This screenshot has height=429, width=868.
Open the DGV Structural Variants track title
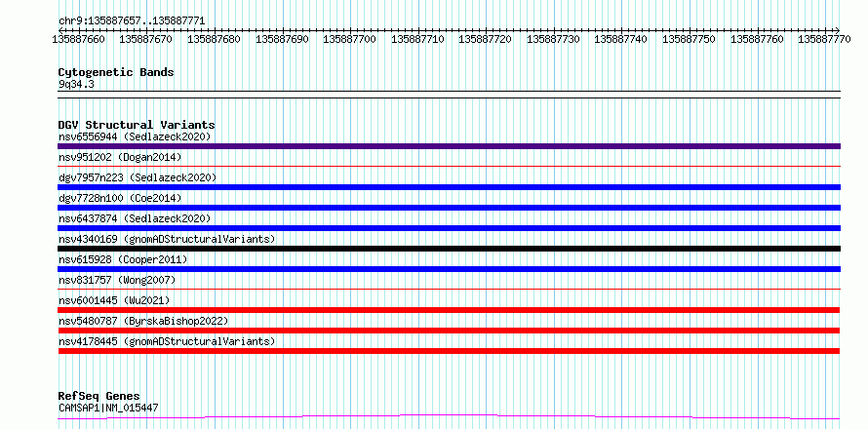point(137,125)
